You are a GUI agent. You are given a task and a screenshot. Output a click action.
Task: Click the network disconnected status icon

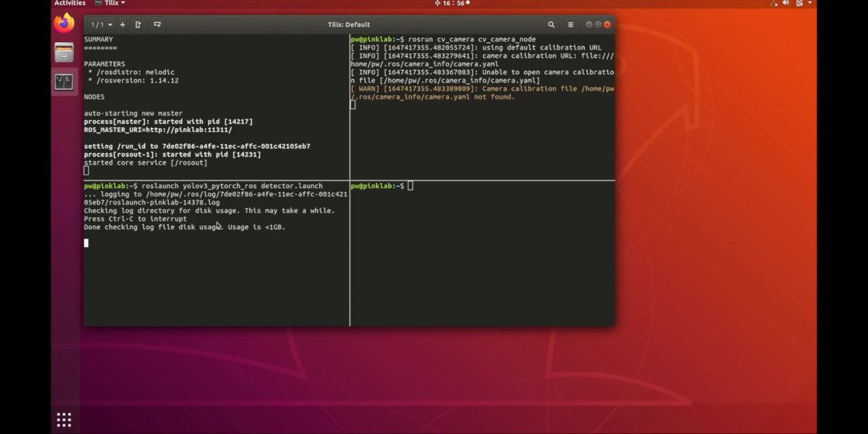774,3
